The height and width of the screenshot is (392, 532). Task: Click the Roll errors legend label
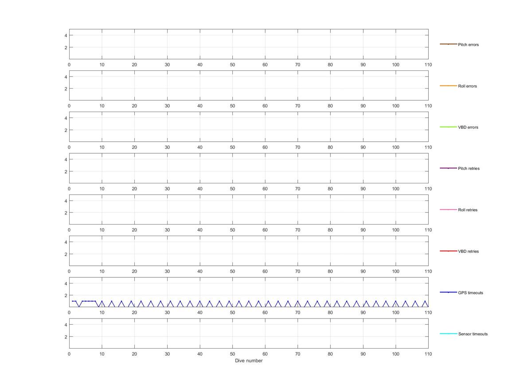pos(467,86)
